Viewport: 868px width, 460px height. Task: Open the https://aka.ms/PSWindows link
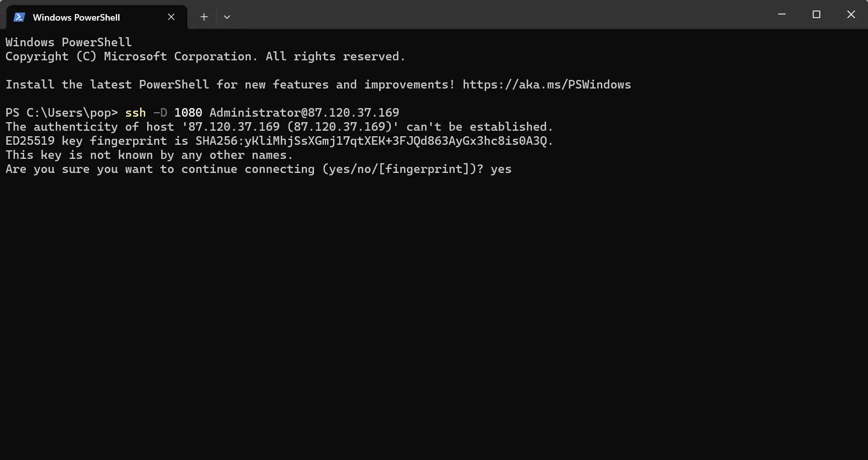[547, 84]
